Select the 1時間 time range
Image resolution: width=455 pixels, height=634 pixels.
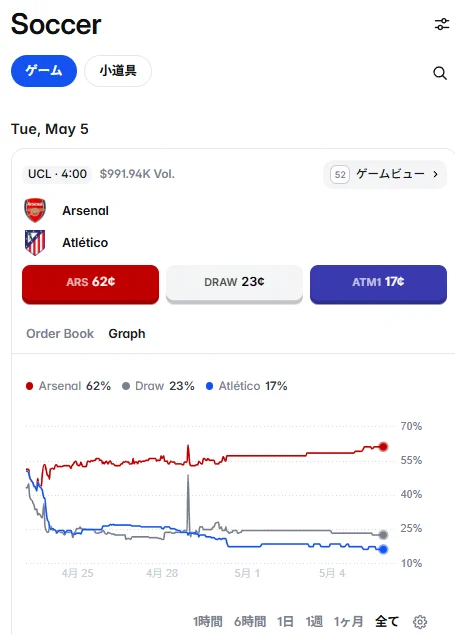tap(208, 621)
